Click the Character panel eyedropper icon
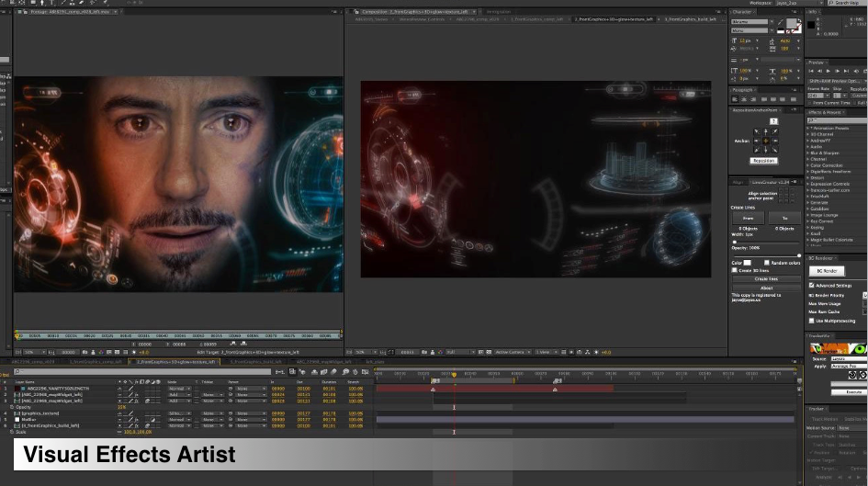The image size is (868, 486). (781, 23)
